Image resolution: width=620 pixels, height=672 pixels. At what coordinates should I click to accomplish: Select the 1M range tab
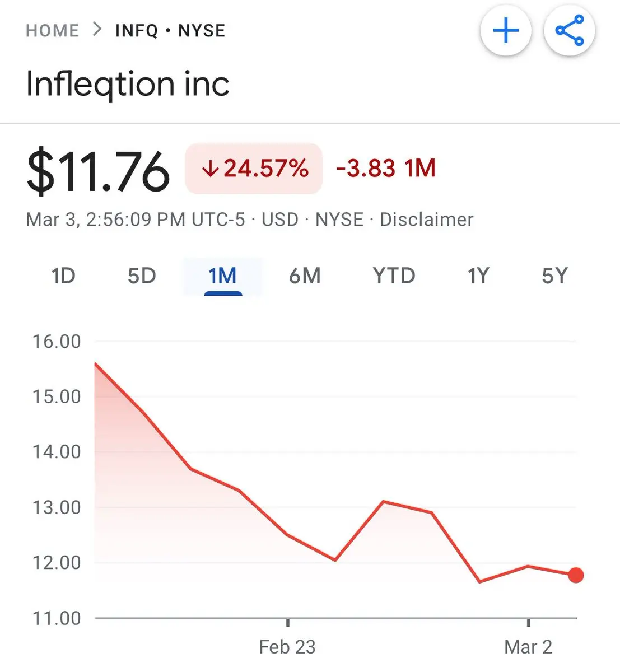coord(222,276)
